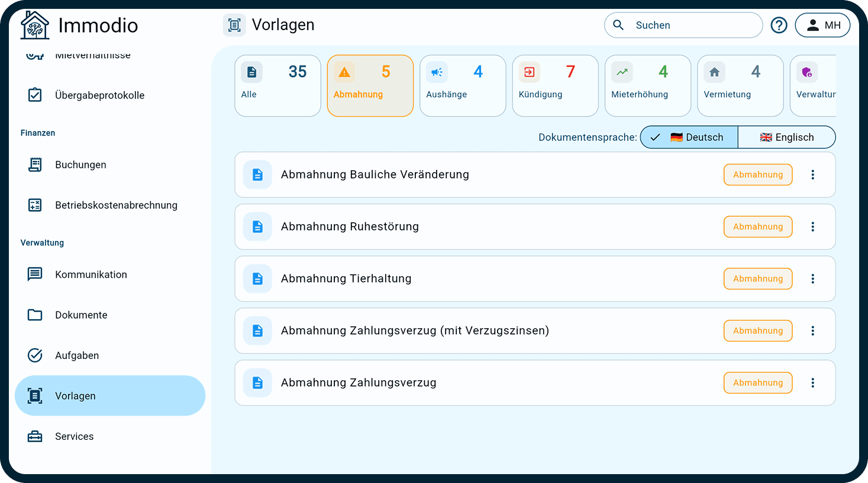The height and width of the screenshot is (483, 868).
Task: Click Abmahnung tag on Tierhaltung row
Action: pyautogui.click(x=758, y=279)
